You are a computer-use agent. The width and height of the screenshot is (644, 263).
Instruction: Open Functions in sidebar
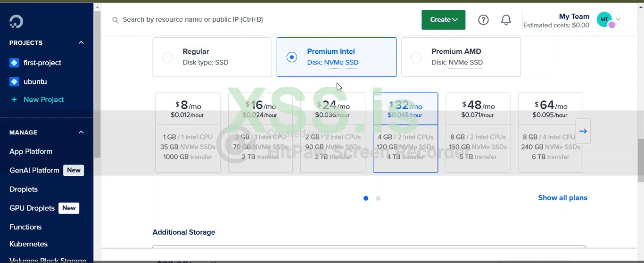(x=25, y=227)
